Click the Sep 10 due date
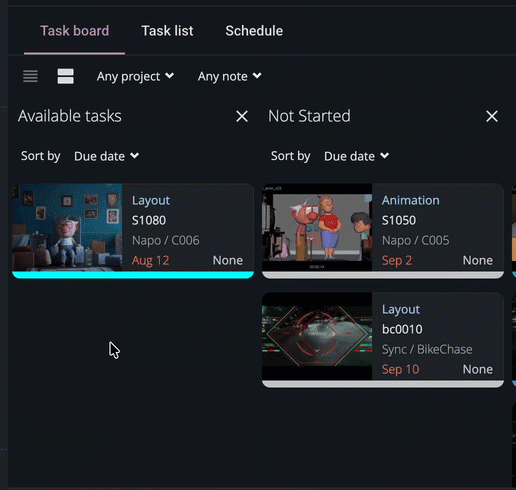516x490 pixels. tap(400, 369)
